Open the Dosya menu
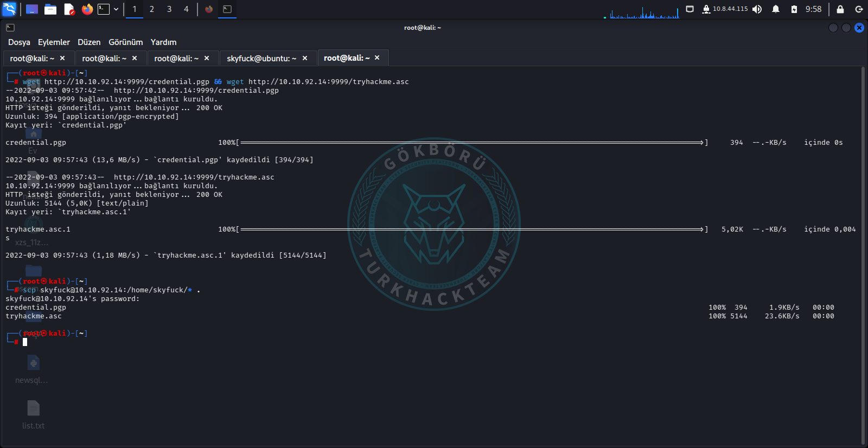 coord(19,42)
